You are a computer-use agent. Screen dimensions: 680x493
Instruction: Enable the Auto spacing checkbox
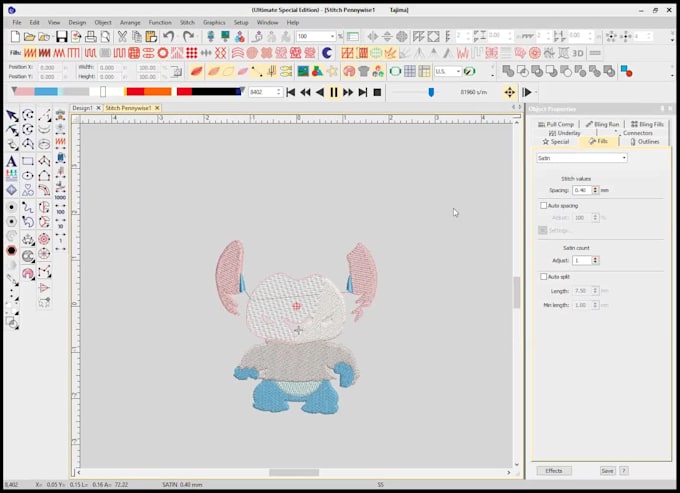pos(543,206)
